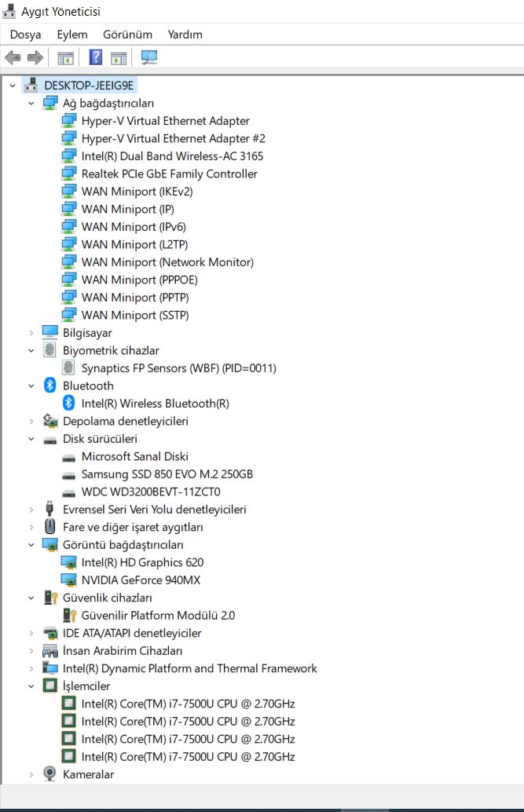Select Samsung SSD 850 EVO M.2 250GB

click(167, 474)
